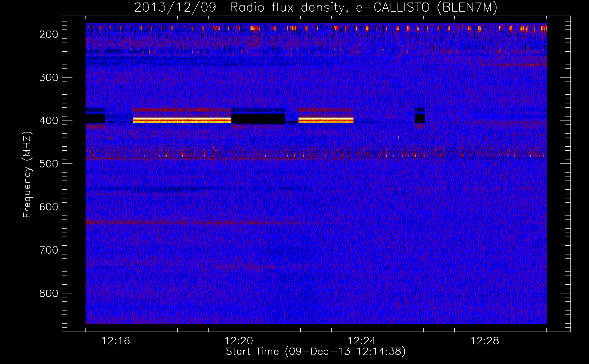589x364 pixels.
Task: Click the red horizontal streak near 630 MHz
Action: pos(193,222)
